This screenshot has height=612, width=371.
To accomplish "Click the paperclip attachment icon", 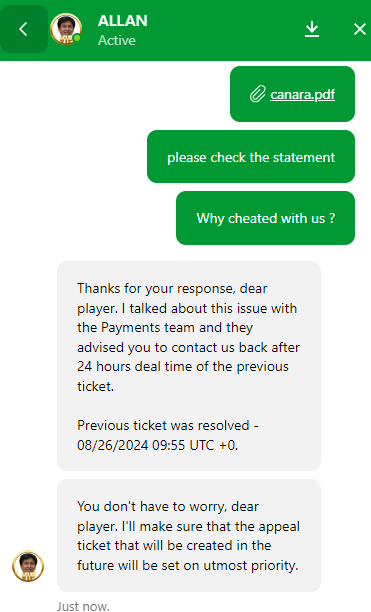I will tap(257, 94).
